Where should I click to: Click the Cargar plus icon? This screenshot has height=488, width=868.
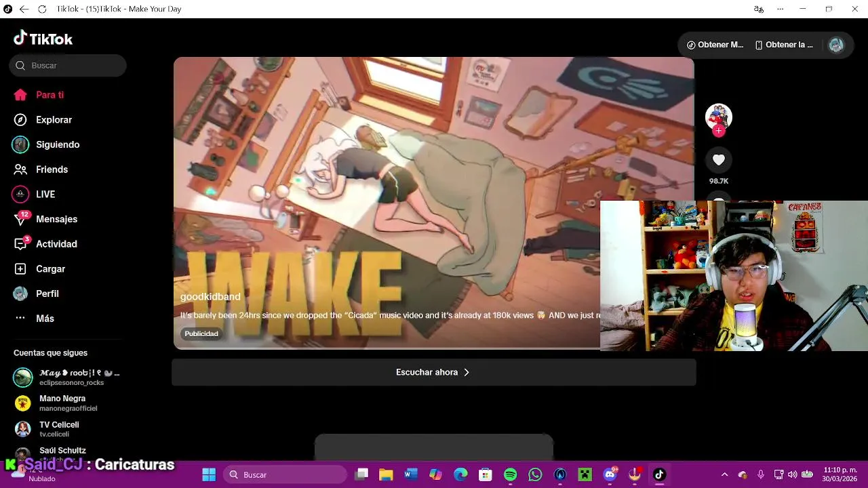click(x=20, y=269)
